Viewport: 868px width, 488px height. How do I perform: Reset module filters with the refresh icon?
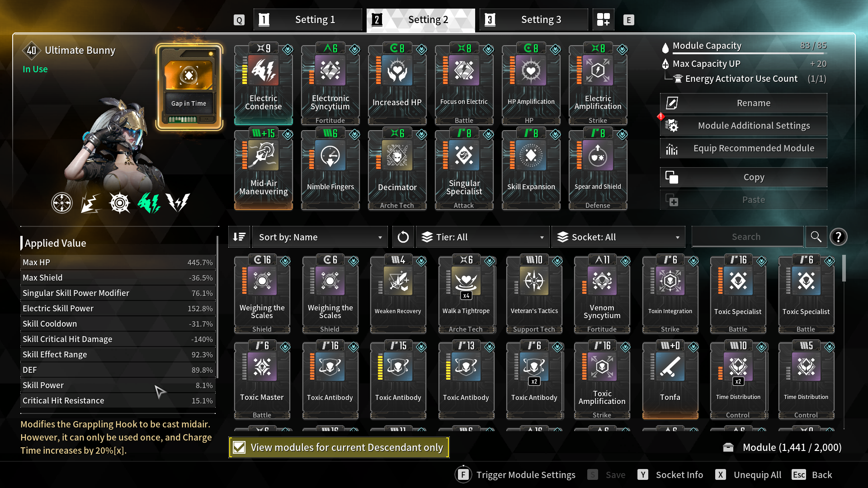[x=403, y=237]
